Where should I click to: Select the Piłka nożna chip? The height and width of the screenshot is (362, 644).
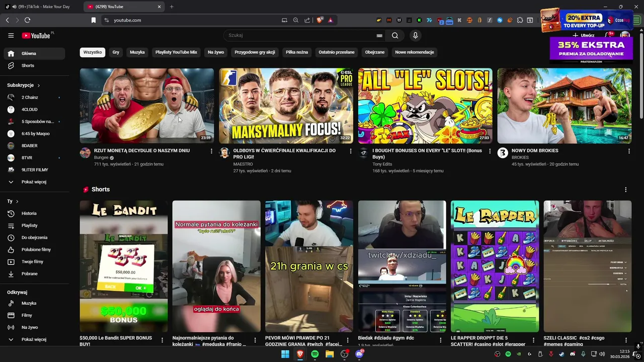(297, 52)
